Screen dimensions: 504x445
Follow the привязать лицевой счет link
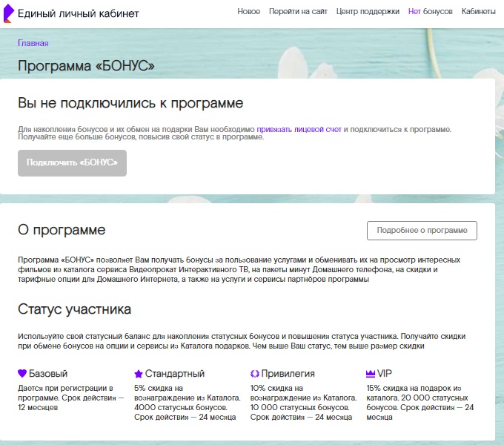[299, 129]
